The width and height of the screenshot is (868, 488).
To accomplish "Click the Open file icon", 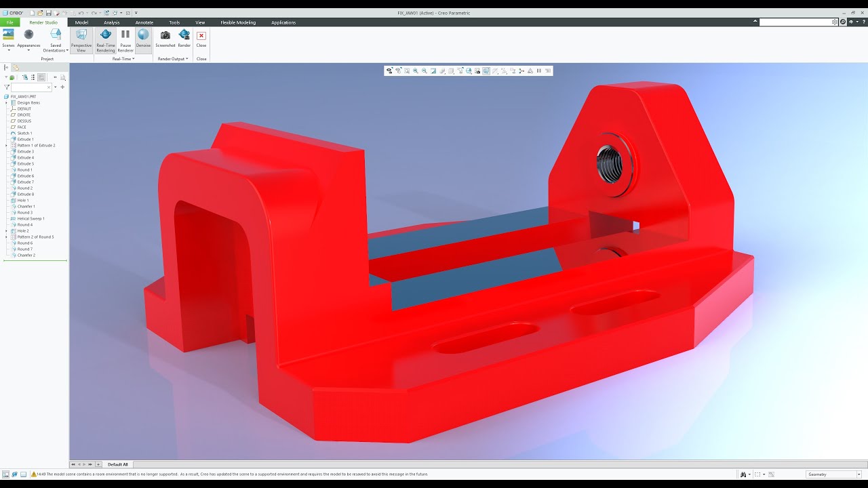I will tap(40, 13).
